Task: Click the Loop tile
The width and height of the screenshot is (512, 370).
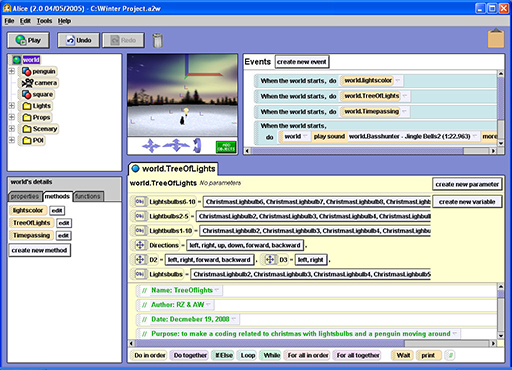Action: coord(248,355)
